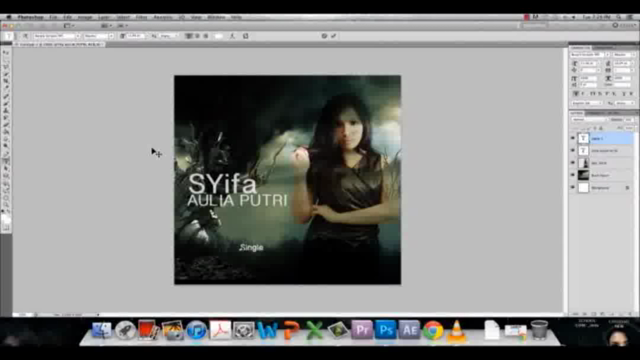Select the Zoom tool in toolbox
Screen dimensions: 640x360
click(6, 204)
